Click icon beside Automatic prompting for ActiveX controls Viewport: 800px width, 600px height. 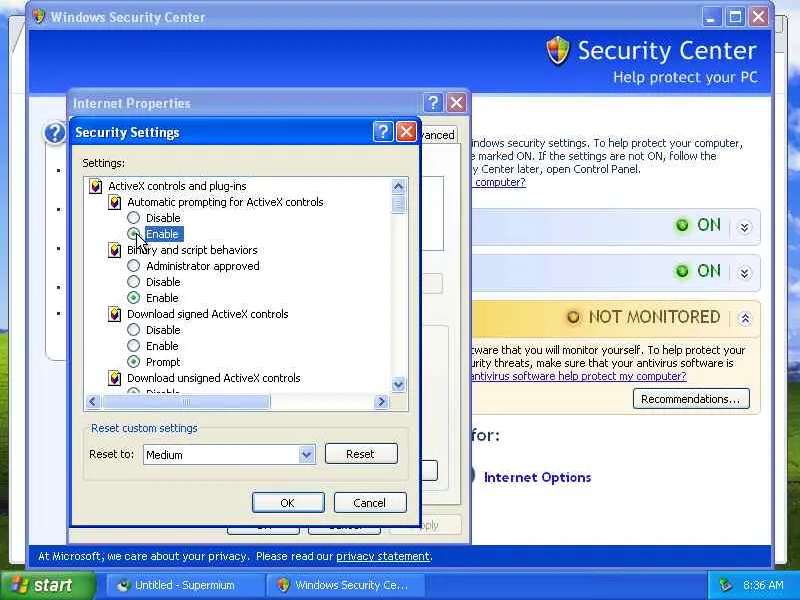115,203
